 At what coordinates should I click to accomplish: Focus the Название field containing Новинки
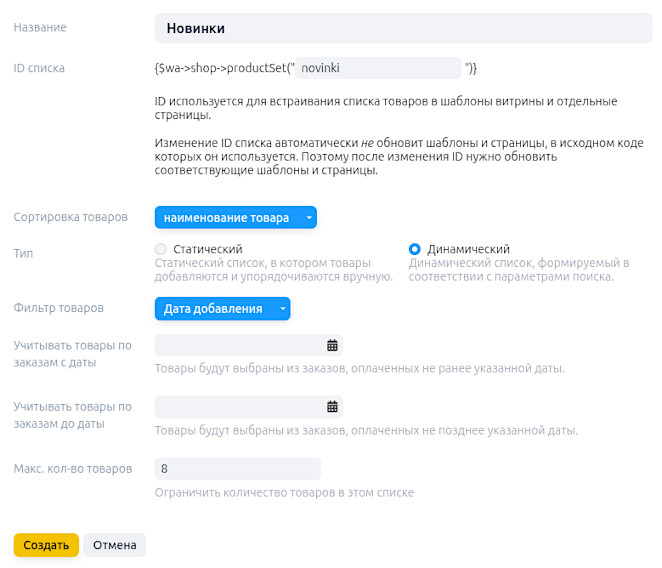[402, 28]
